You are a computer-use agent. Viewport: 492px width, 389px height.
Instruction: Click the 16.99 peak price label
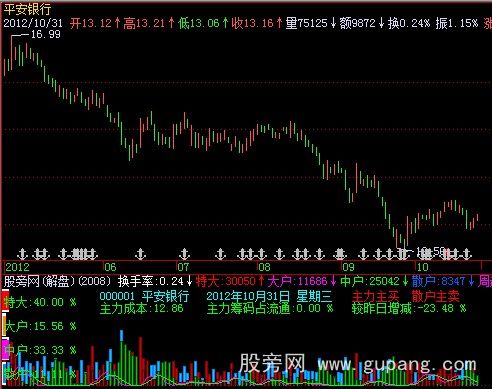pyautogui.click(x=46, y=34)
